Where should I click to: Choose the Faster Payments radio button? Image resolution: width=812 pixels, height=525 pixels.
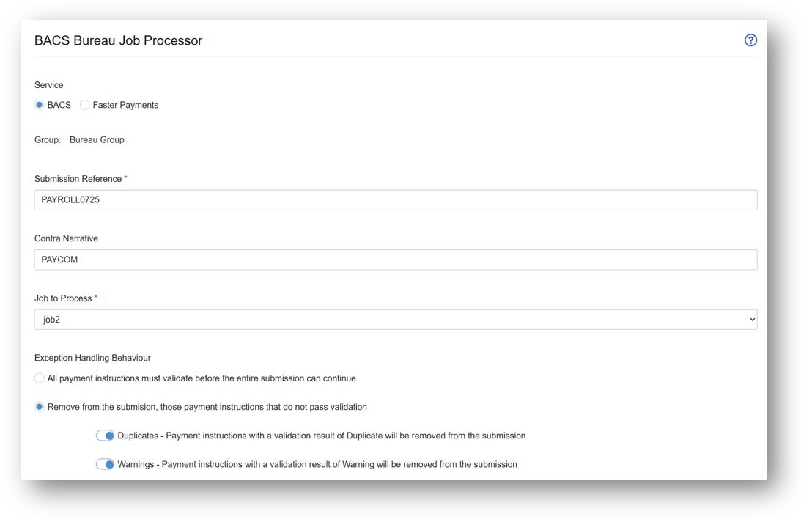(x=84, y=105)
